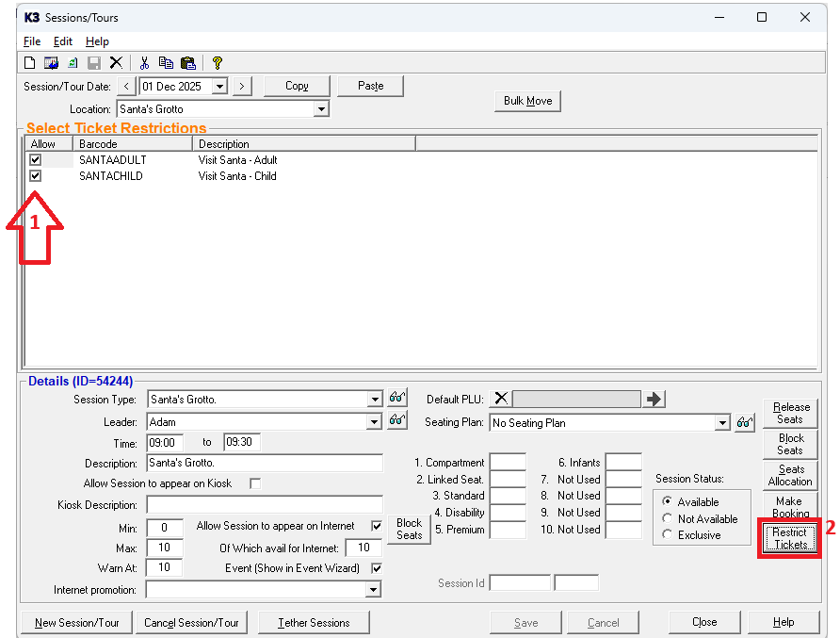Toggle the Event (Show in Event Wizard) checkbox

click(x=377, y=568)
